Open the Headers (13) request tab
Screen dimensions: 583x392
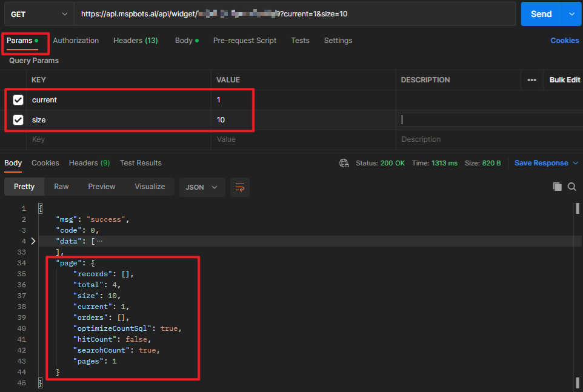pos(135,41)
